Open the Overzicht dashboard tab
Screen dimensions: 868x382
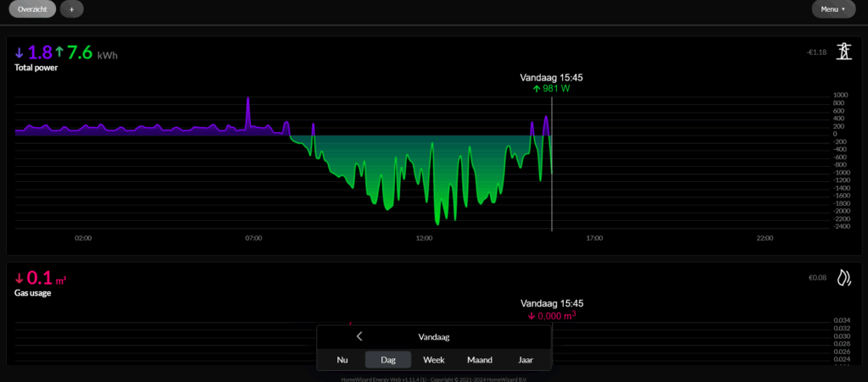[32, 9]
